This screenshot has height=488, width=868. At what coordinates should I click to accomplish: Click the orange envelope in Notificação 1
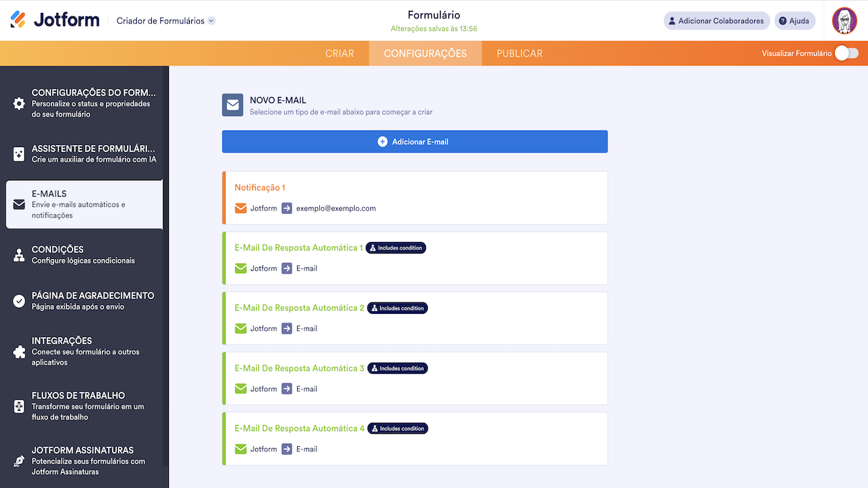[x=241, y=208]
